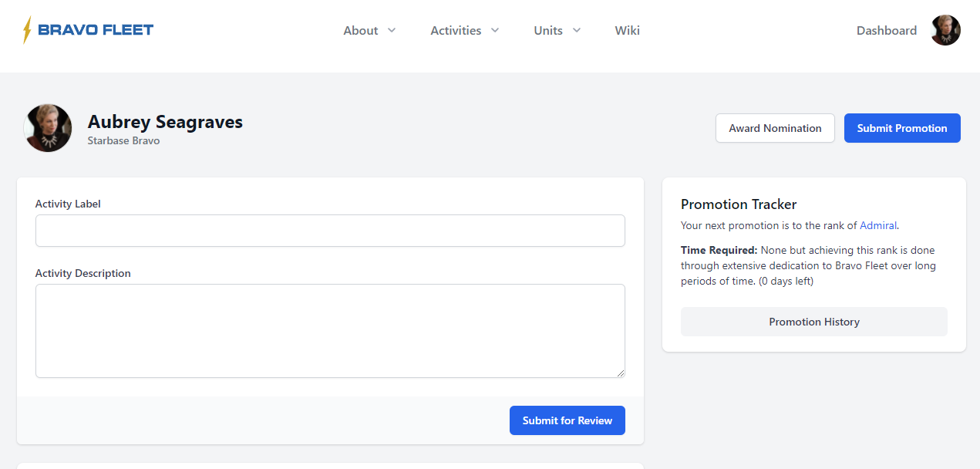The width and height of the screenshot is (980, 469).
Task: Expand the chevron next to About
Action: coord(392,30)
